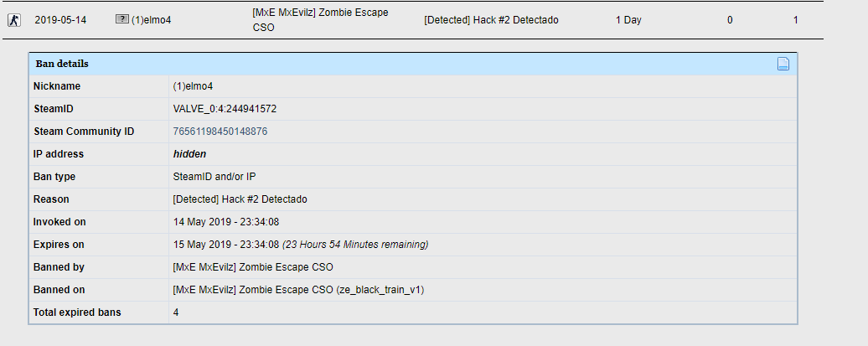Click the ban date 2019-05-14
Viewport: 868px width, 346px height.
(x=60, y=20)
